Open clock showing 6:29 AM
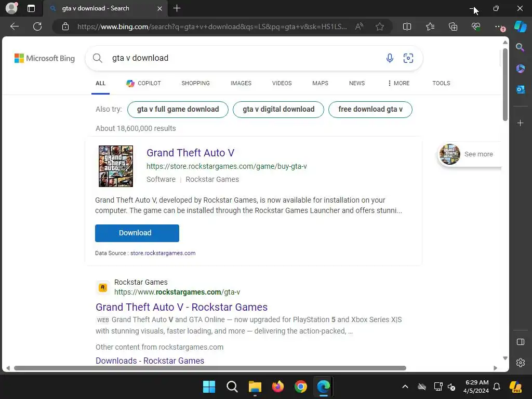 click(476, 387)
